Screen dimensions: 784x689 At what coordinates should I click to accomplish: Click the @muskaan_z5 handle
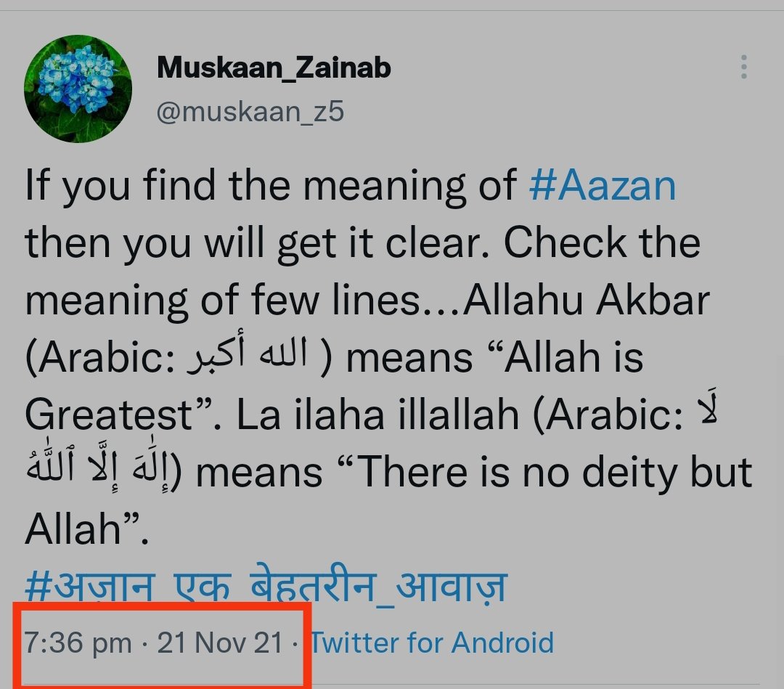coord(250,113)
